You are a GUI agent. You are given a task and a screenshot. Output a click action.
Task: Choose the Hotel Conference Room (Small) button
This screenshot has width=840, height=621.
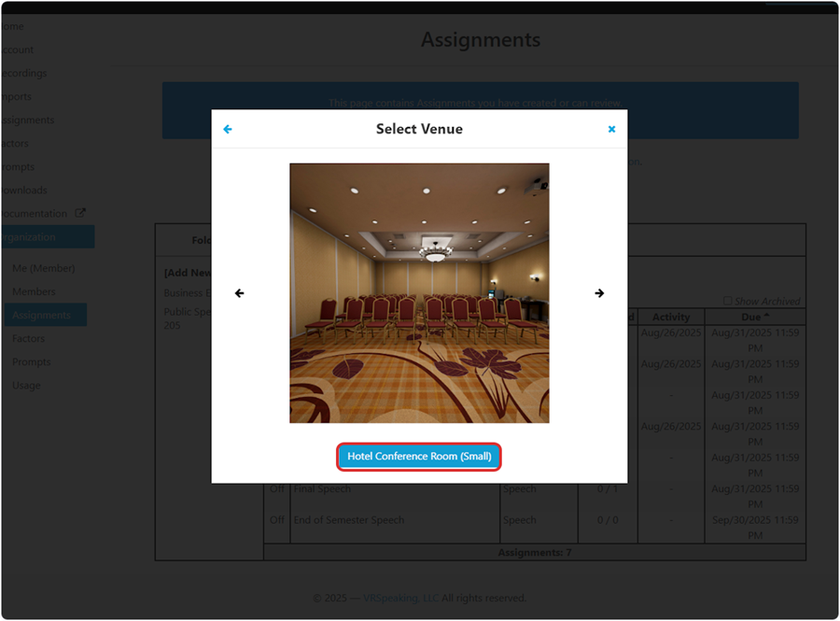pyautogui.click(x=419, y=457)
